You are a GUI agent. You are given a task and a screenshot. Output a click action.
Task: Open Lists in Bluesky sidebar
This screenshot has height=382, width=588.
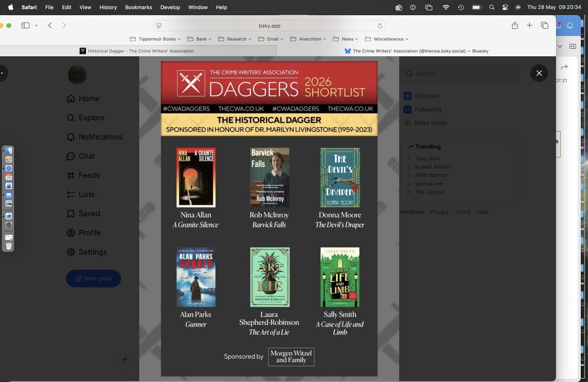tap(80, 194)
